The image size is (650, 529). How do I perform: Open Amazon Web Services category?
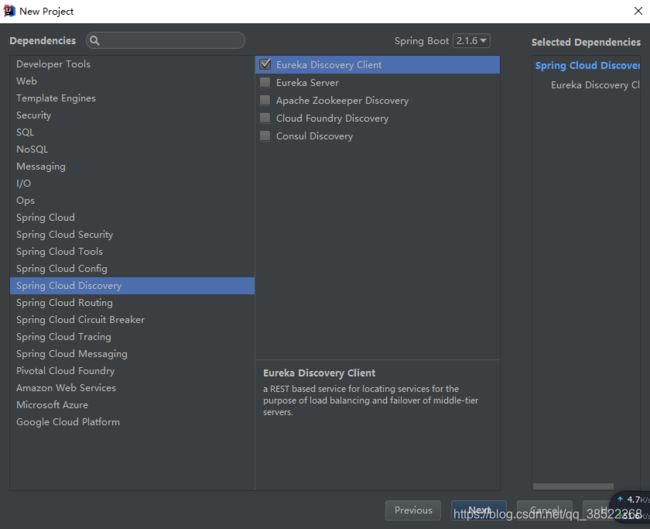click(132, 388)
